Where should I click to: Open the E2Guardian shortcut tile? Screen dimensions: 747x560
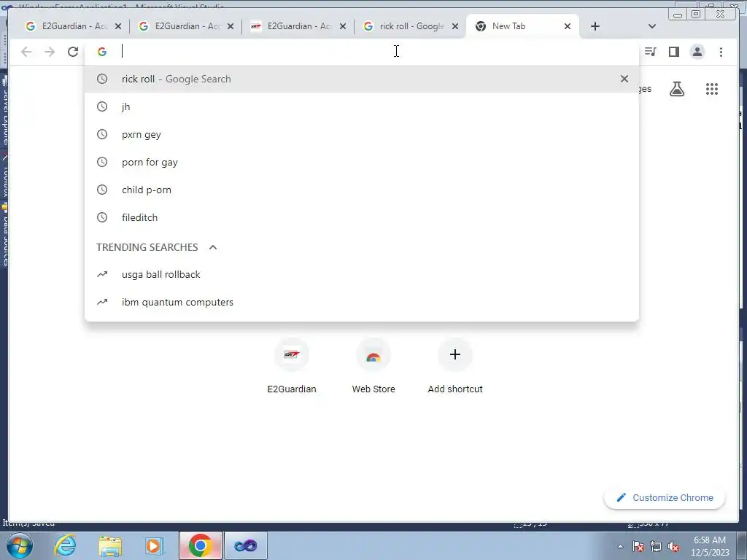(292, 367)
